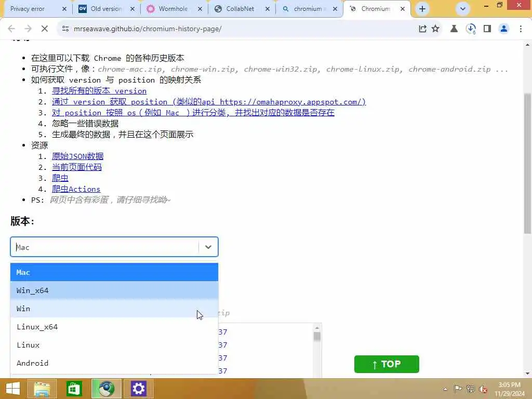Close the Wormhole tab
Image resolution: width=532 pixels, height=399 pixels.
tap(200, 9)
